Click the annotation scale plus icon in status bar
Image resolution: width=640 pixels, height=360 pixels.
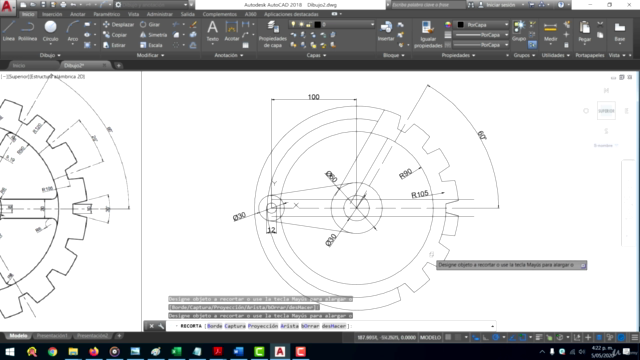[x=588, y=338]
